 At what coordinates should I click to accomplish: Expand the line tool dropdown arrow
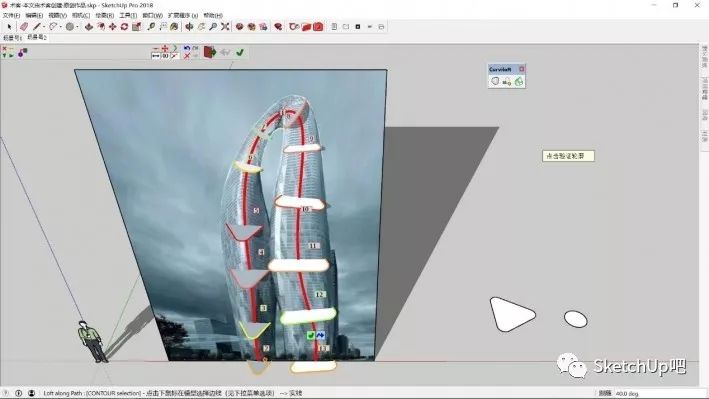click(x=44, y=27)
